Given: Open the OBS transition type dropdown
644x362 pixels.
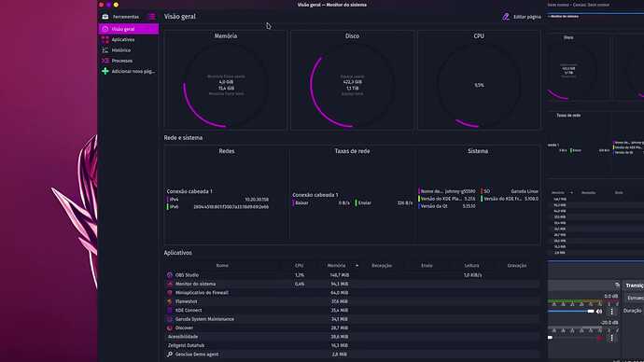Looking at the screenshot, I should coord(635,298).
